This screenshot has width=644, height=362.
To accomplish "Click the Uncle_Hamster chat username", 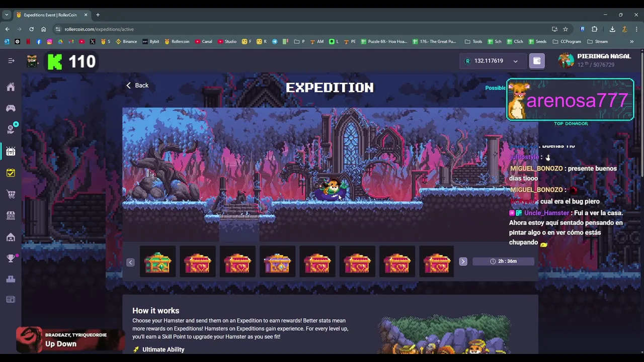I will tap(546, 213).
